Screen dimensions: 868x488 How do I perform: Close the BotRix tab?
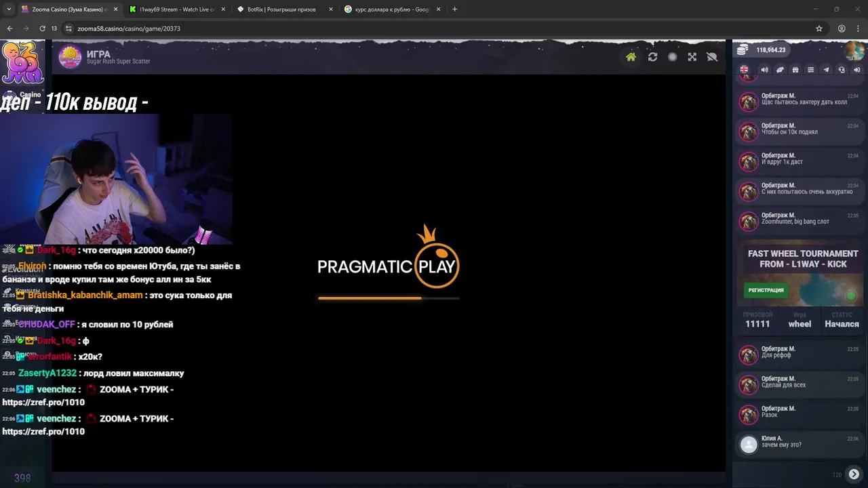point(331,9)
